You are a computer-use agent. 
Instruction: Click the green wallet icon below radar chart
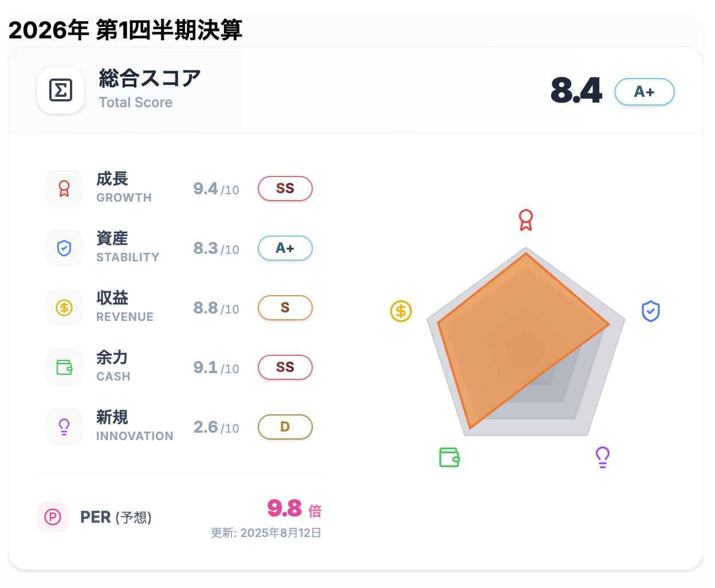click(449, 457)
